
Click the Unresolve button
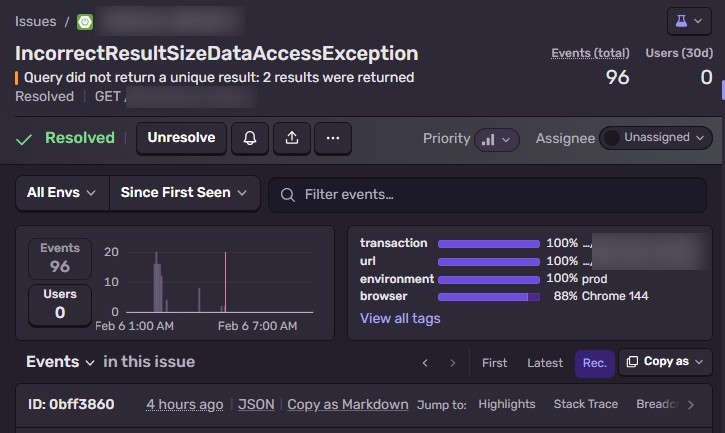click(181, 138)
